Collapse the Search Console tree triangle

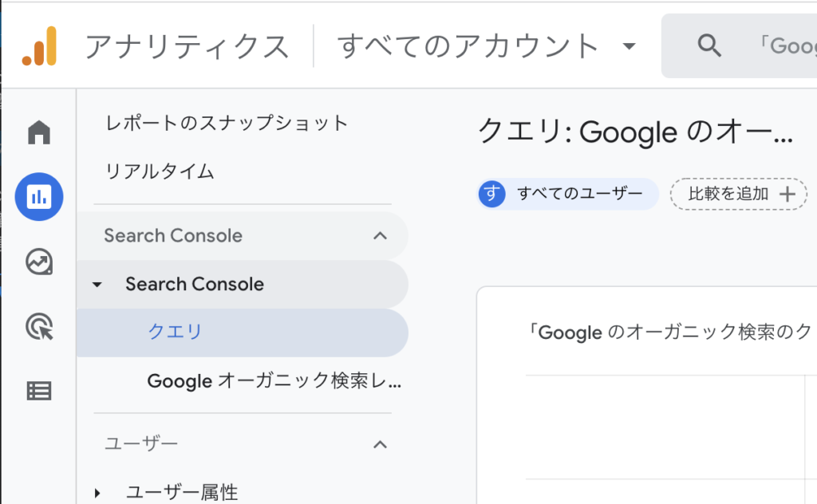[x=97, y=285]
